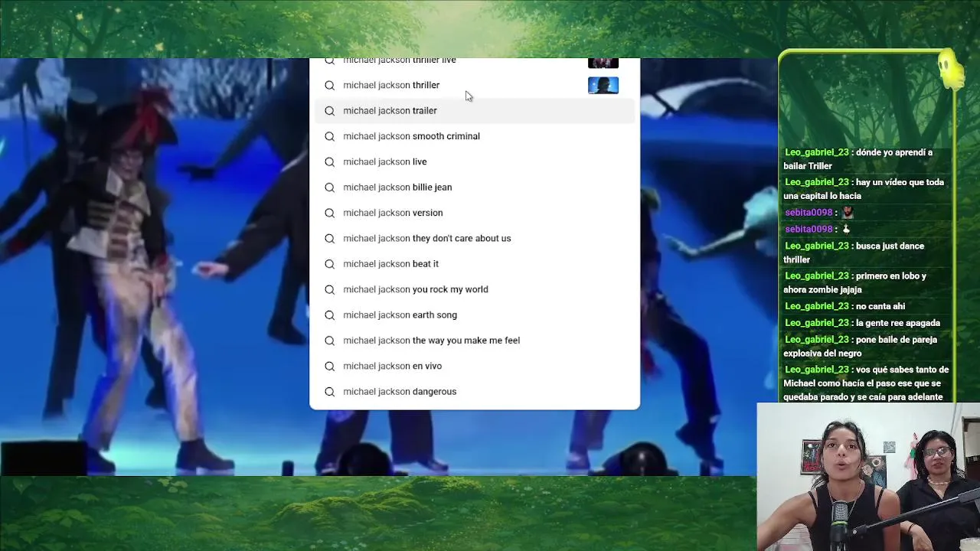Viewport: 980px width, 551px height.
Task: Select suggestion 'michael jackson trailer'
Action: 475,110
